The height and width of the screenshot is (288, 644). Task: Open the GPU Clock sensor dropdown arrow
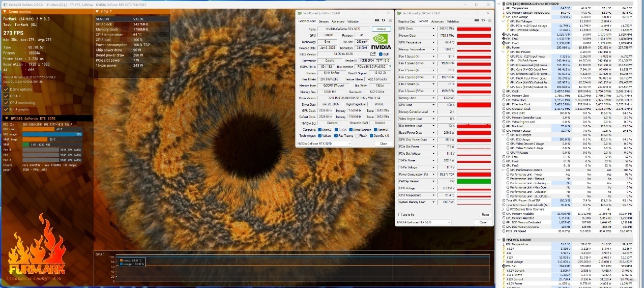click(433, 28)
